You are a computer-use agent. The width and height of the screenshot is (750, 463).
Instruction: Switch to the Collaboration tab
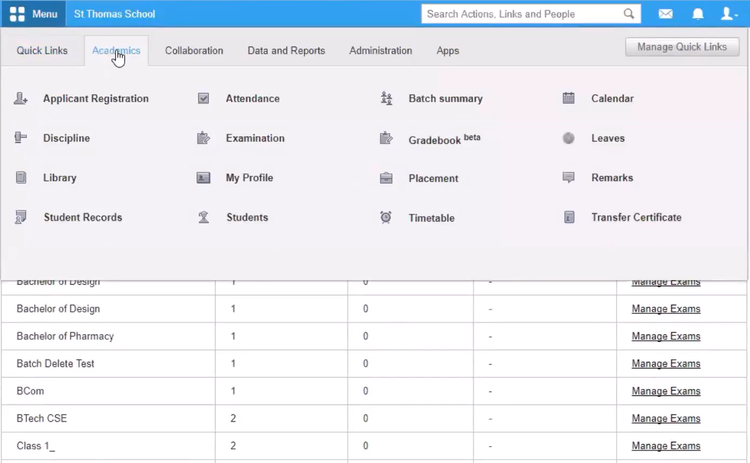(x=194, y=51)
